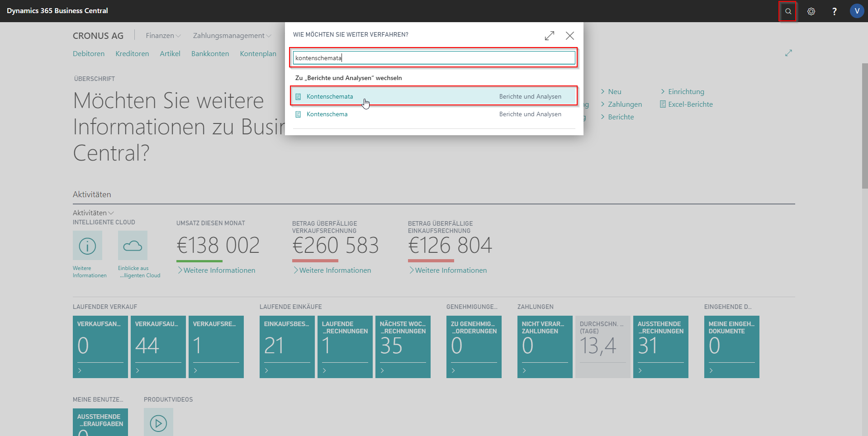Click the €126 804 overdue purchase amount
Image resolution: width=868 pixels, height=436 pixels.
450,246
